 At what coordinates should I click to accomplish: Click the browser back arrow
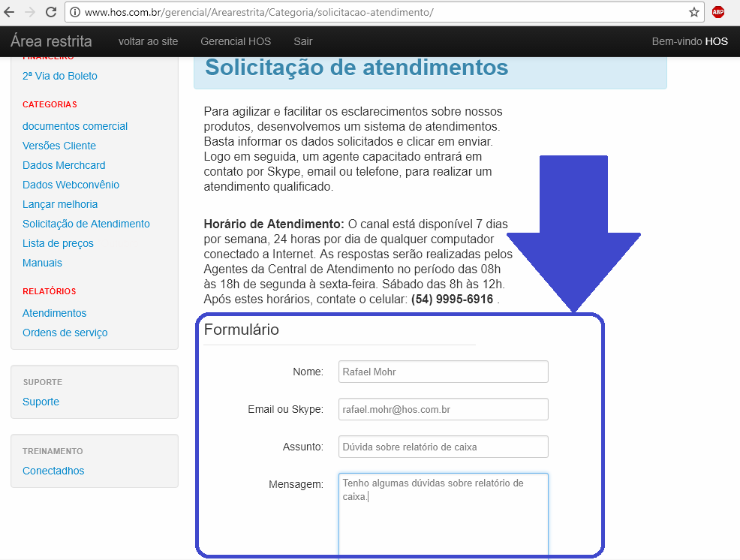10,12
